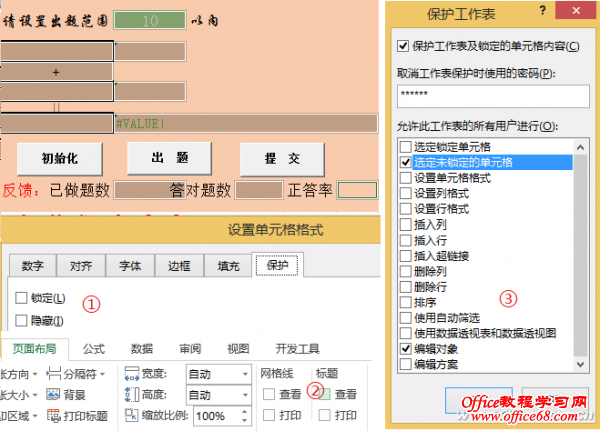Toggle 标题 查看 checkbox
This screenshot has width=600, height=431.
tap(325, 394)
